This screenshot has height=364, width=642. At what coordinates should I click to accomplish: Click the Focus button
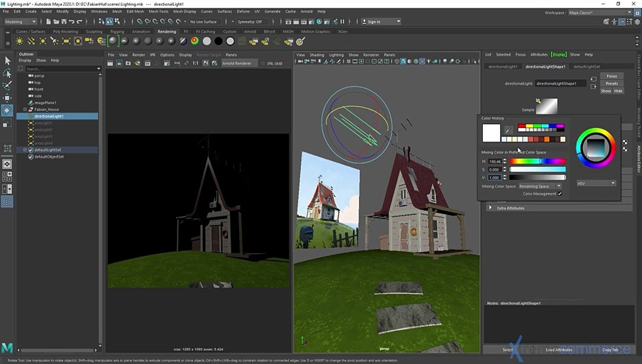pos(612,76)
